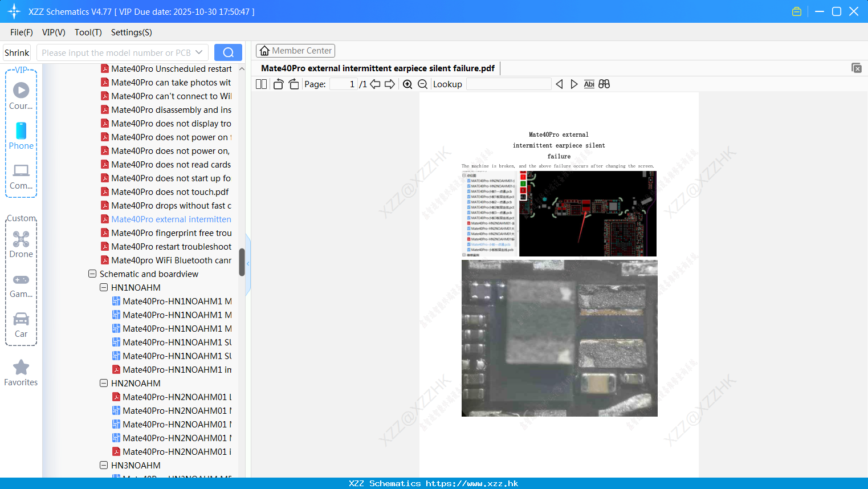Open the VIP(V) menu
Image resolution: width=868 pixels, height=489 pixels.
tap(54, 32)
